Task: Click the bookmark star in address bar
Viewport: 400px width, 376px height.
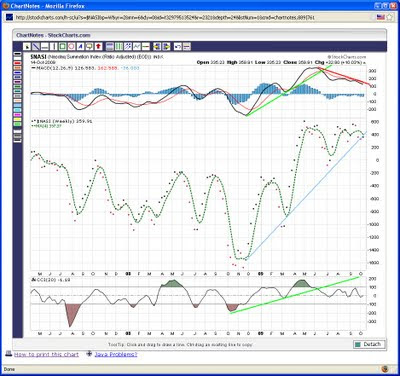Action: coord(390,17)
